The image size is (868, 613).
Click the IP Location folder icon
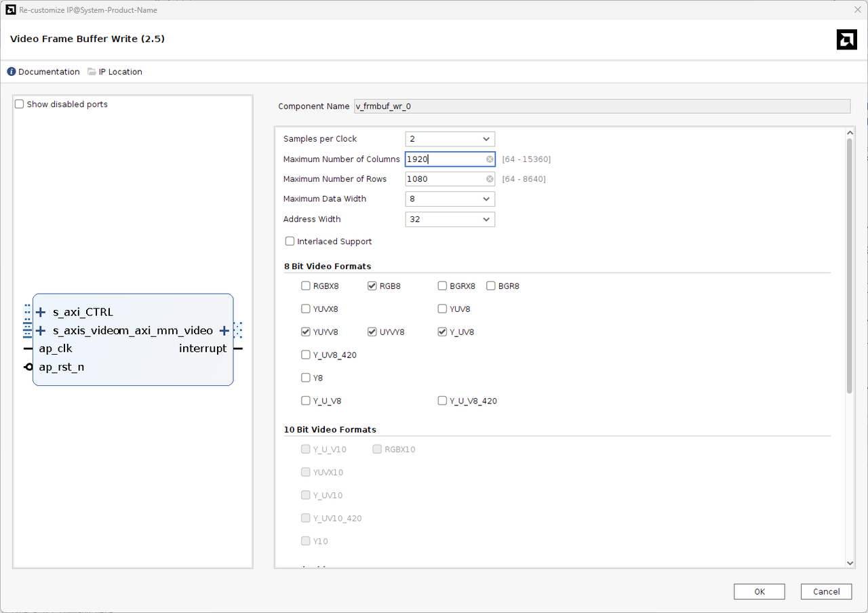[x=92, y=72]
